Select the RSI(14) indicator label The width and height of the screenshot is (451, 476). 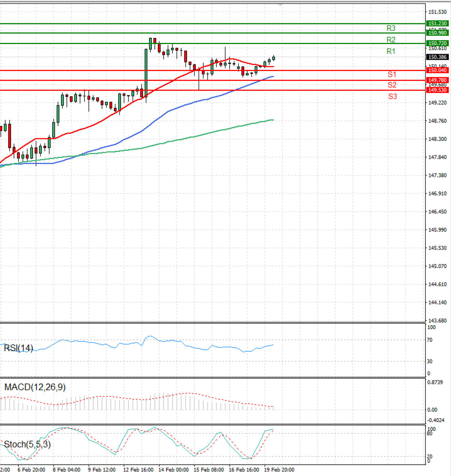click(18, 348)
